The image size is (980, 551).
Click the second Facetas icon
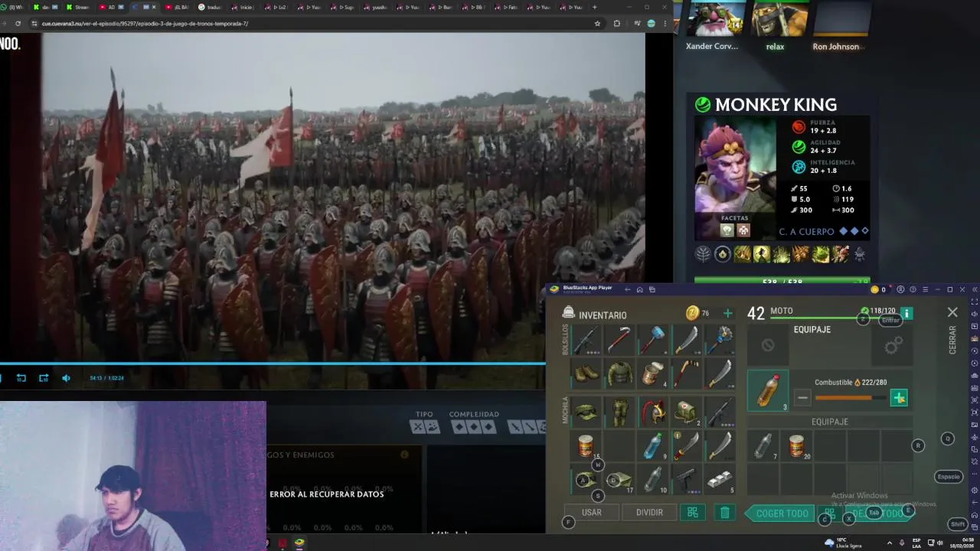(x=743, y=230)
